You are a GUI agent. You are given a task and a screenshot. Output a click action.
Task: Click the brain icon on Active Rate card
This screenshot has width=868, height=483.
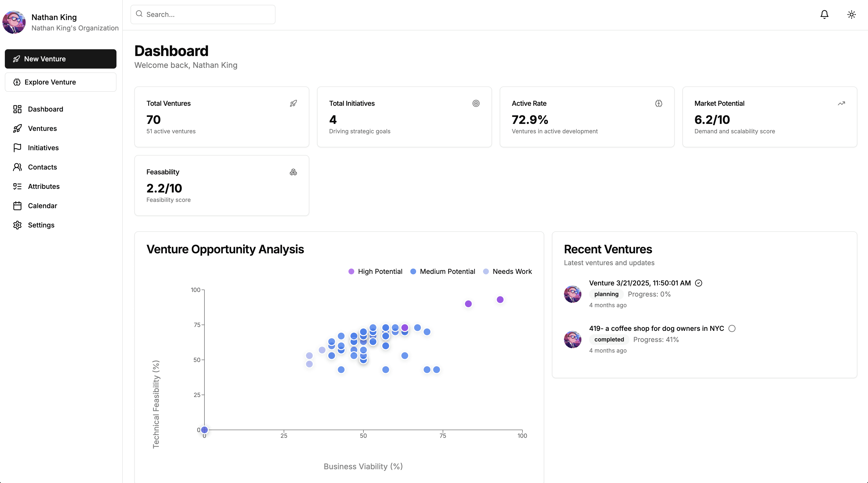(659, 103)
